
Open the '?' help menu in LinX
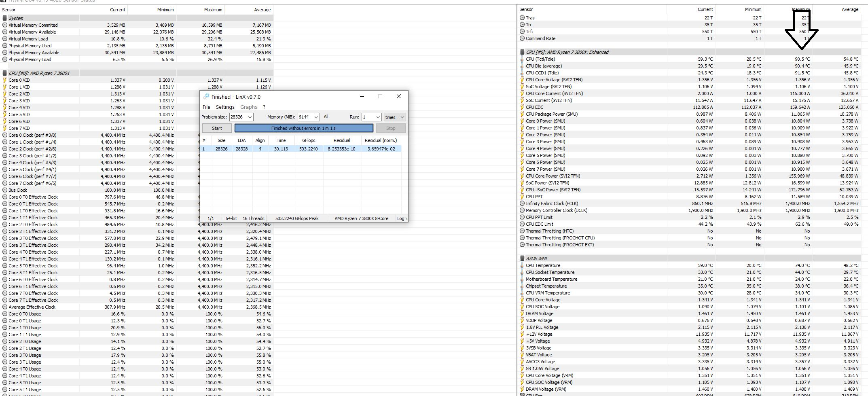[264, 107]
